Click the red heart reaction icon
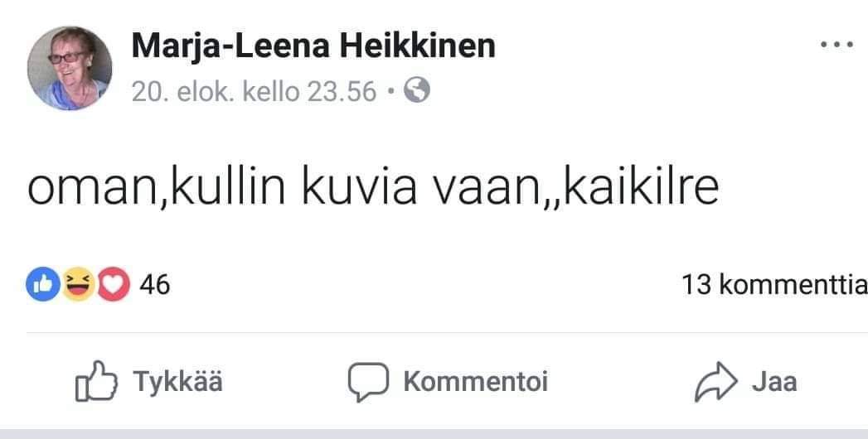 click(114, 285)
